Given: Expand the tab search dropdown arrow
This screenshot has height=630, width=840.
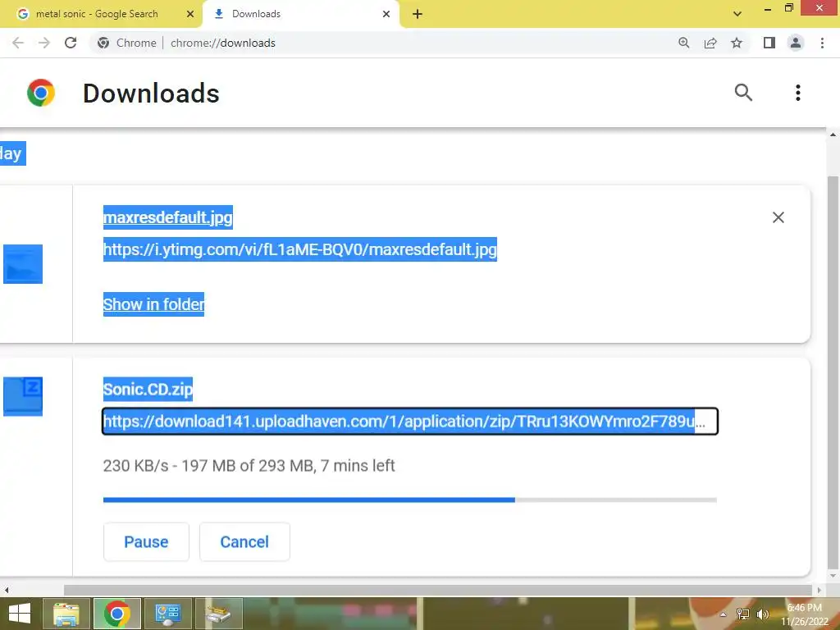Looking at the screenshot, I should pyautogui.click(x=737, y=14).
